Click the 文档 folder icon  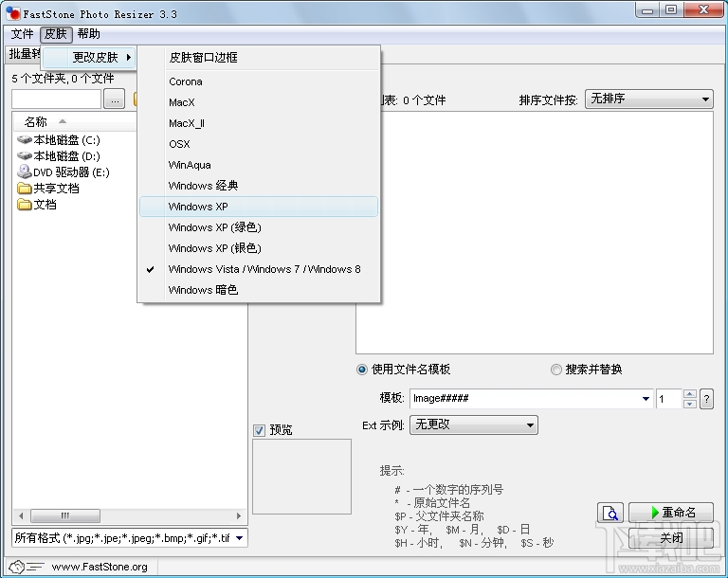(24, 205)
